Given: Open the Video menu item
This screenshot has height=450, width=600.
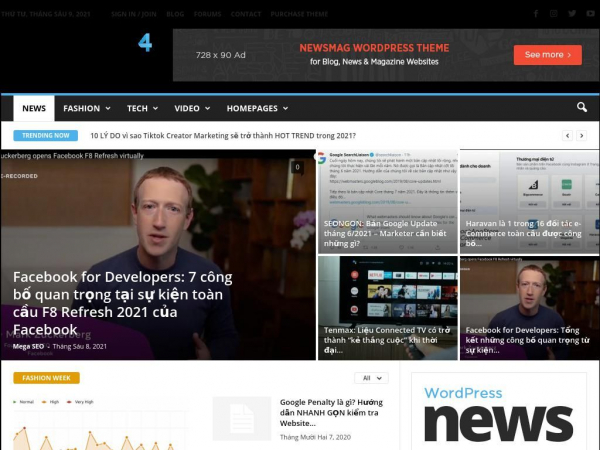Looking at the screenshot, I should pyautogui.click(x=187, y=108).
